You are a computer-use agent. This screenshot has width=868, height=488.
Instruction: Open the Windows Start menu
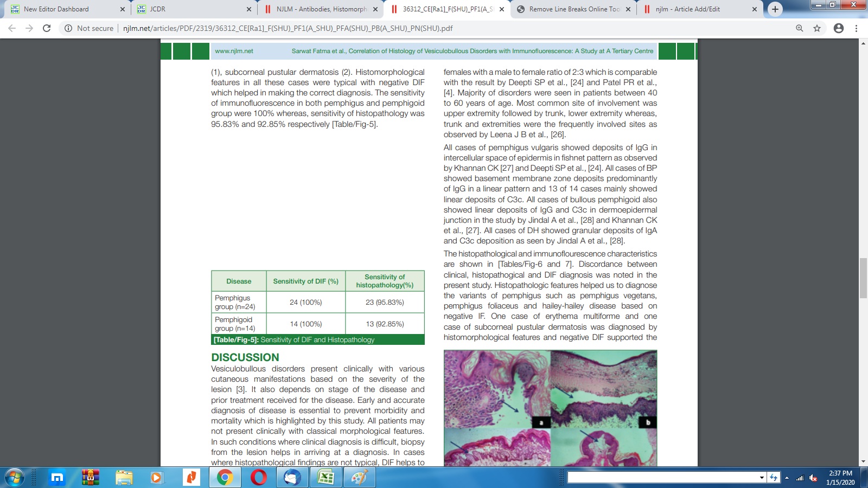pyautogui.click(x=14, y=478)
